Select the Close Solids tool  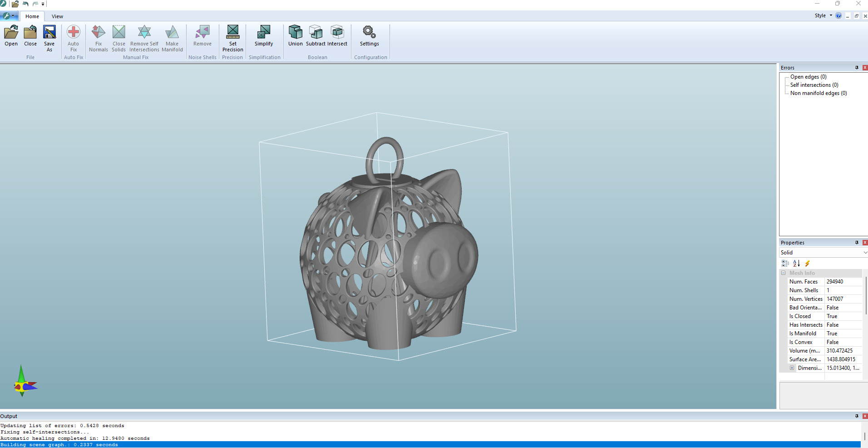[x=119, y=38]
